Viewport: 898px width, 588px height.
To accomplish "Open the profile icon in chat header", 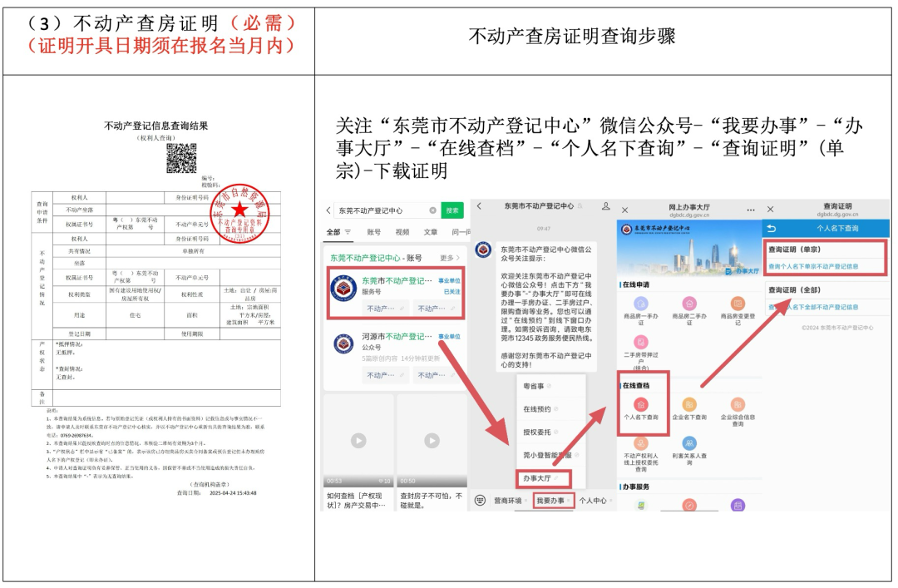I will [x=606, y=205].
